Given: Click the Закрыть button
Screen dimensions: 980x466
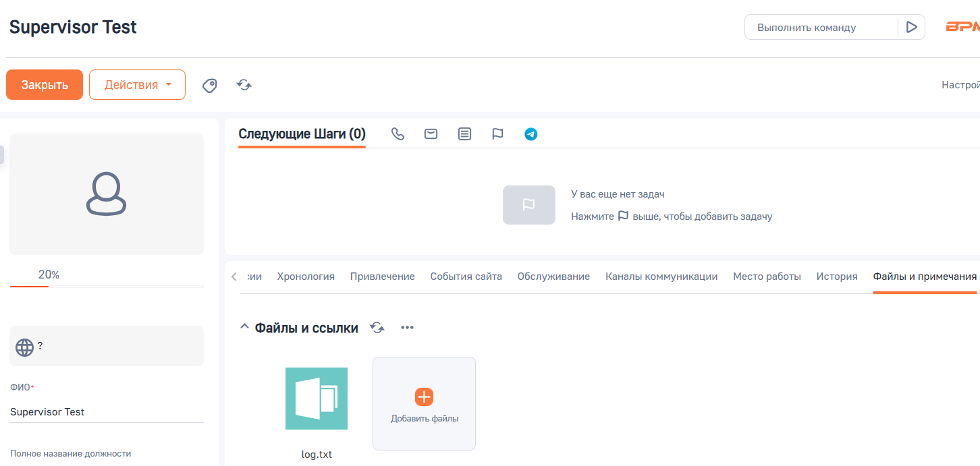Looking at the screenshot, I should [45, 85].
